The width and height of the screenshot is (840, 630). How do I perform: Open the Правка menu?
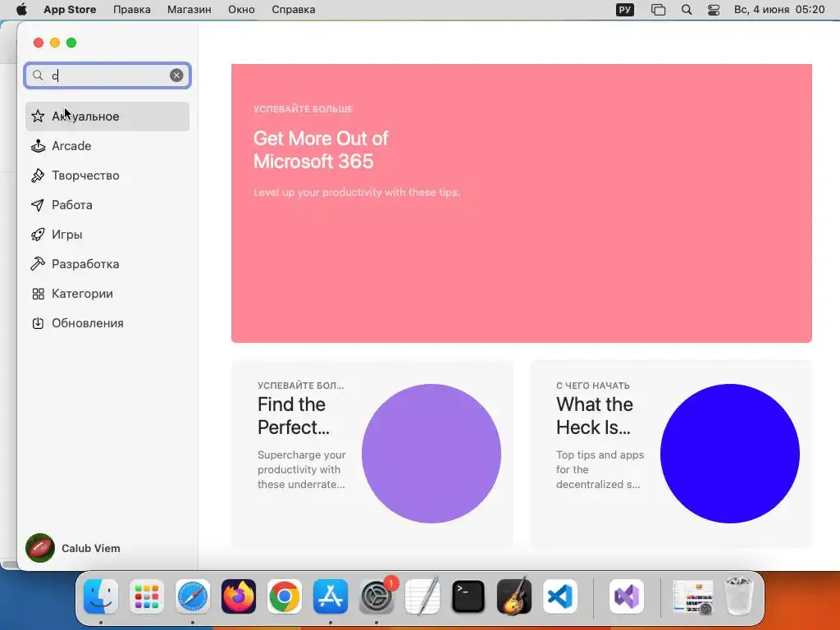click(132, 10)
